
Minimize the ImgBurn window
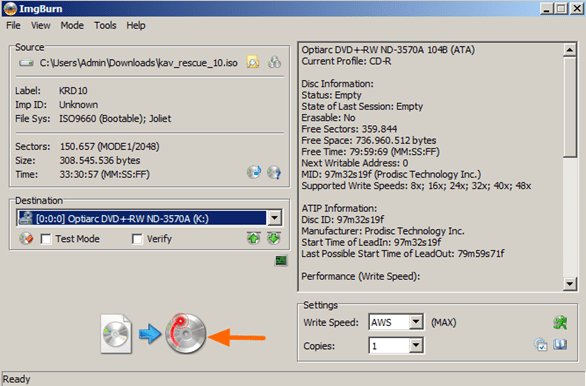coord(546,9)
